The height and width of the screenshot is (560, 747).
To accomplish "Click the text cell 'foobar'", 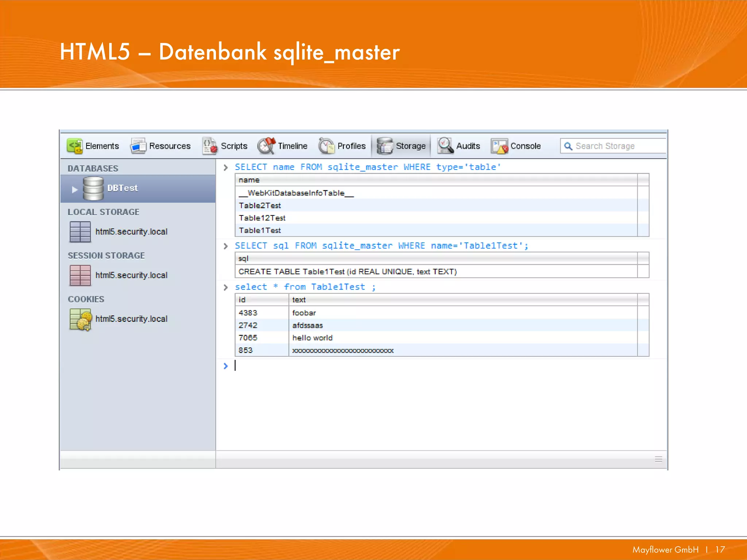I will [463, 313].
